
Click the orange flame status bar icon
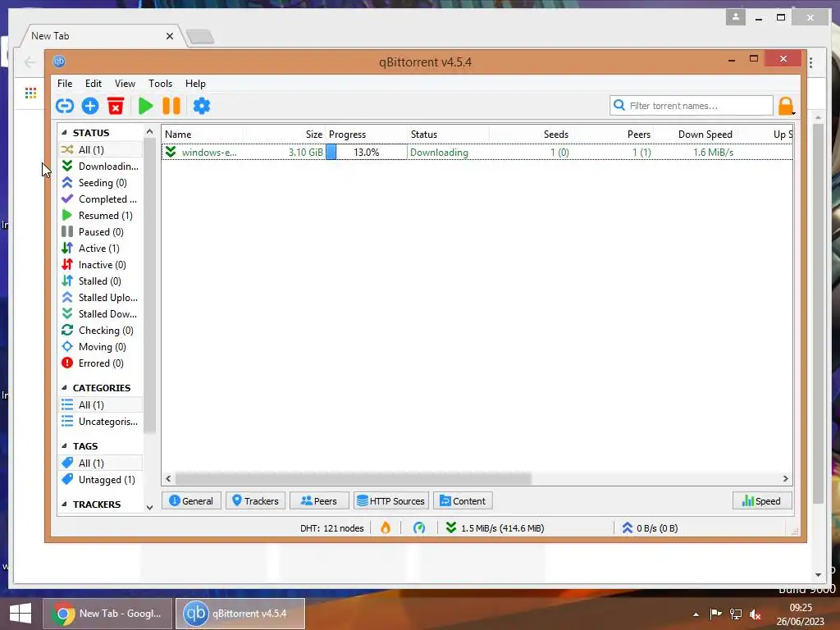(386, 528)
